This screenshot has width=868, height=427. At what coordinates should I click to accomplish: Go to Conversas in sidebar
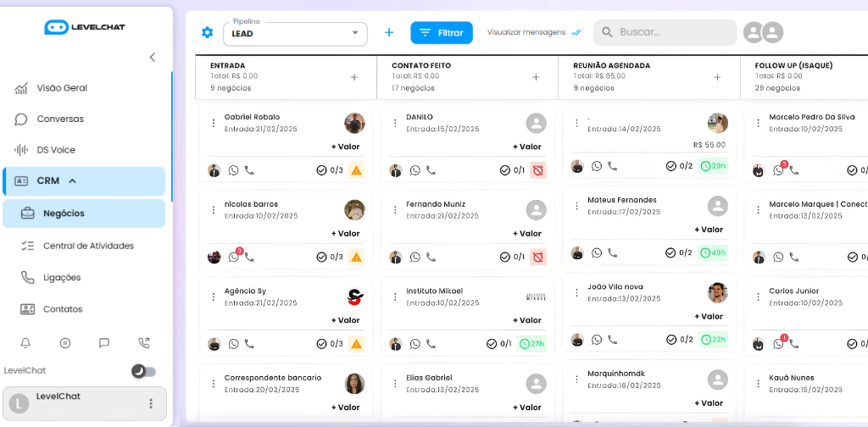(59, 119)
